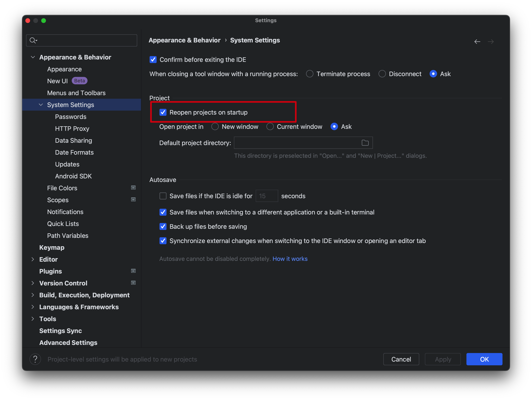This screenshot has width=532, height=400.
Task: Open File Colors settings
Action: [62, 188]
